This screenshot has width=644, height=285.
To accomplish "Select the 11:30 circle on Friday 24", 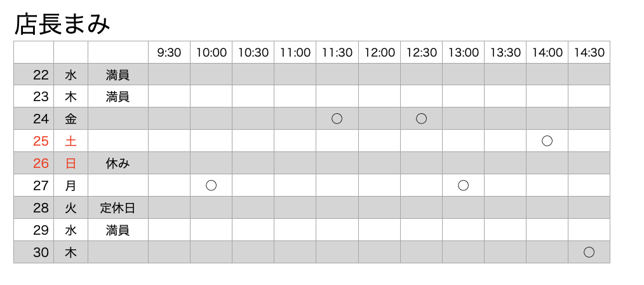I will coord(337,118).
